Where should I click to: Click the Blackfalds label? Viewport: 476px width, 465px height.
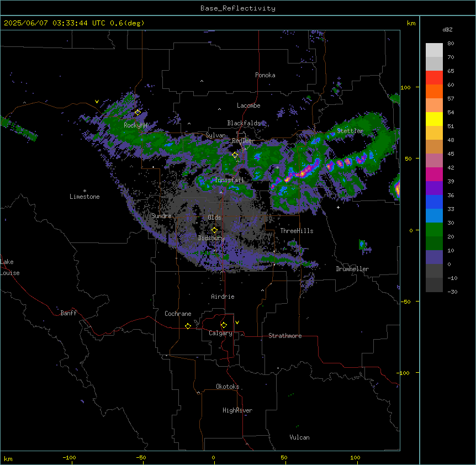coord(244,123)
